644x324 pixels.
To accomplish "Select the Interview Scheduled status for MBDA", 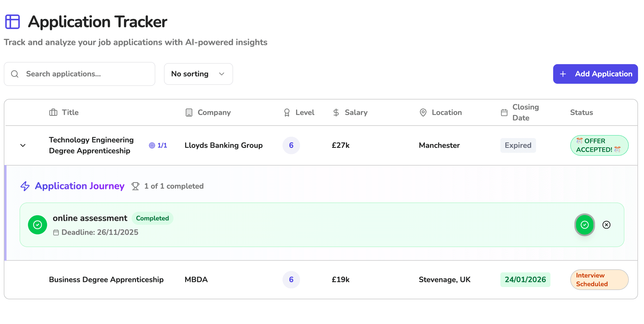I will tap(599, 279).
